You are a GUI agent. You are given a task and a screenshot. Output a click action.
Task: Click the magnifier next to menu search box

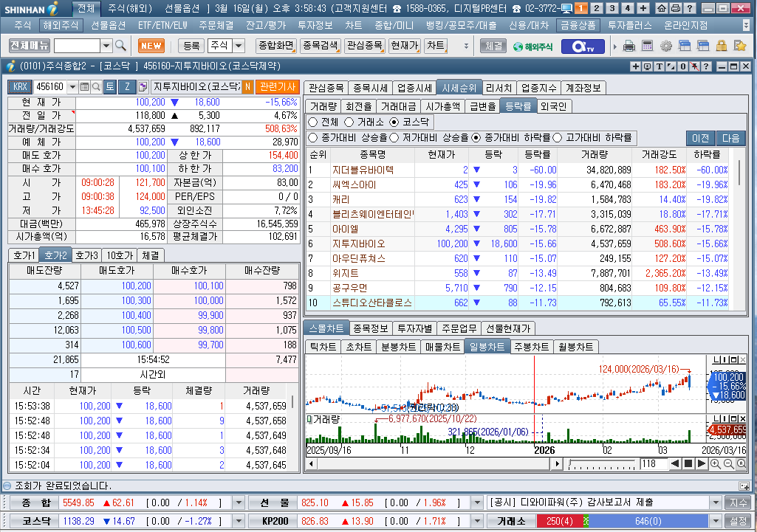point(120,46)
